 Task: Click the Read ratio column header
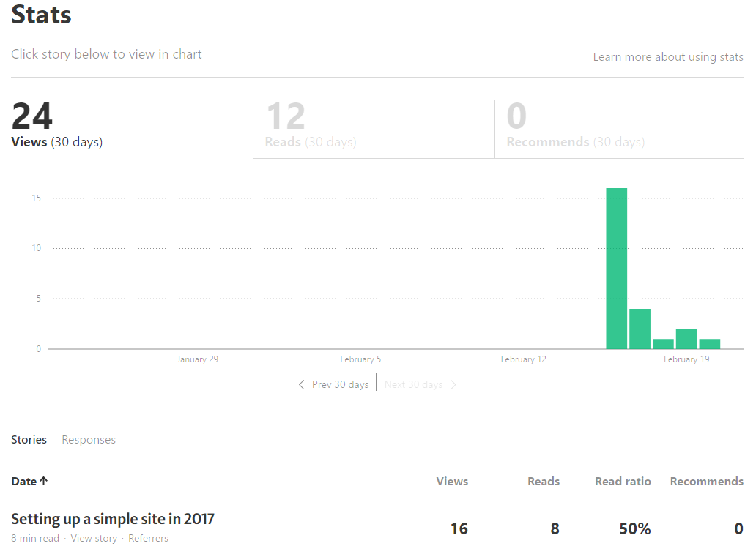coord(623,482)
